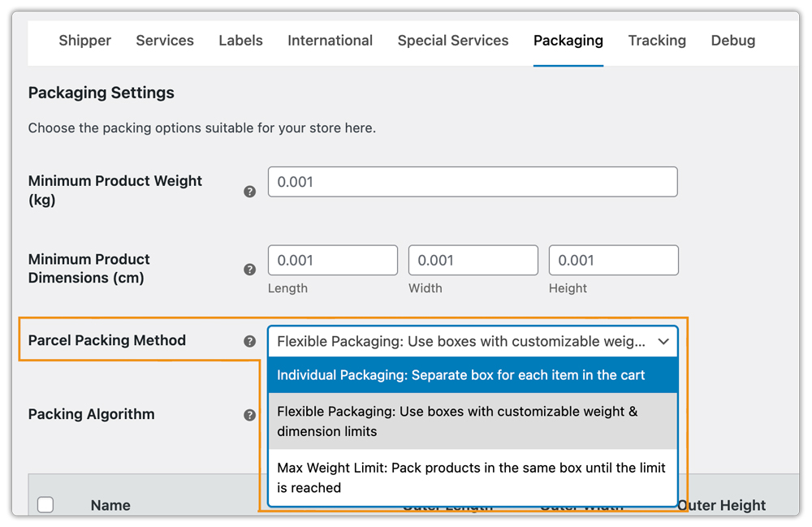This screenshot has height=527, width=812.
Task: Choose Flexible Packaging option
Action: [473, 421]
